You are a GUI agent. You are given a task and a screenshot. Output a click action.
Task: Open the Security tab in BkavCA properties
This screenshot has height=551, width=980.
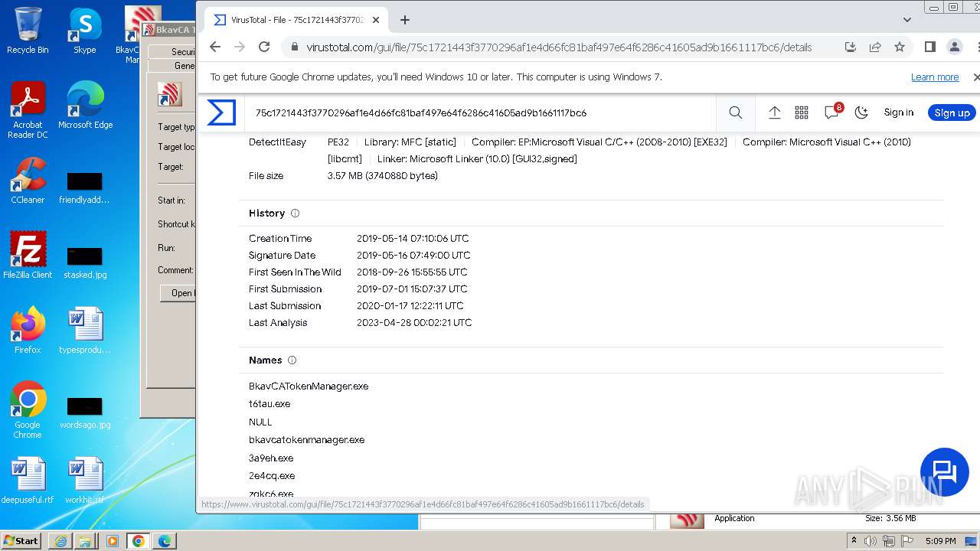pos(172,51)
